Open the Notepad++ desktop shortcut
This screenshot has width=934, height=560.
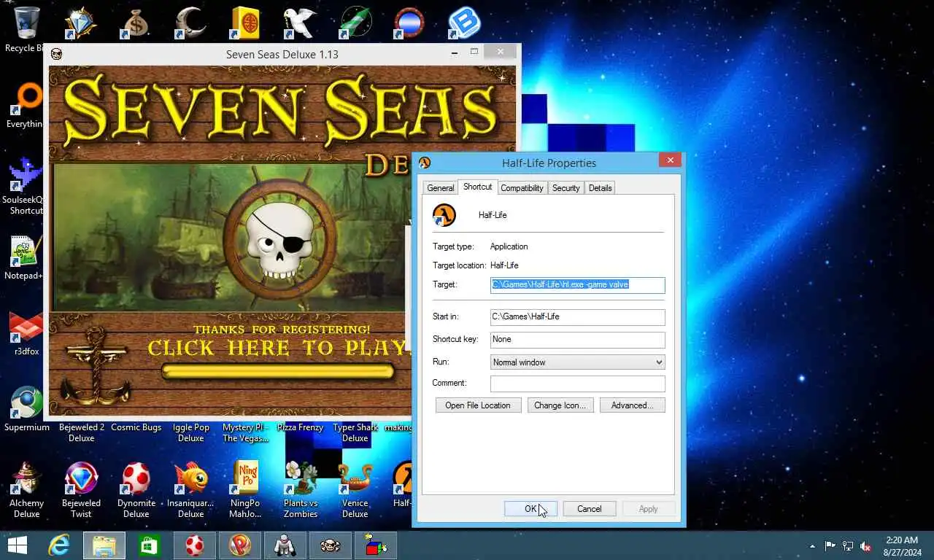click(x=26, y=252)
